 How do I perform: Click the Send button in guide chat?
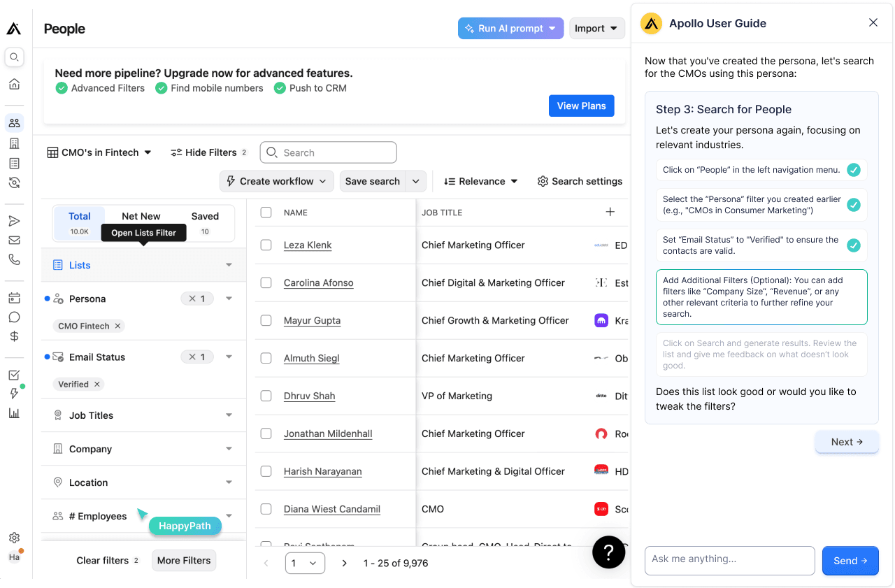(850, 561)
